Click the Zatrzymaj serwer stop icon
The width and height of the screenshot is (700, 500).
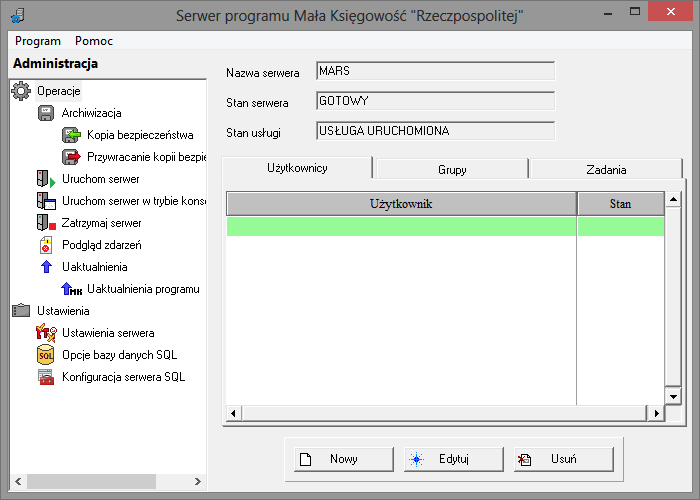tap(45, 223)
